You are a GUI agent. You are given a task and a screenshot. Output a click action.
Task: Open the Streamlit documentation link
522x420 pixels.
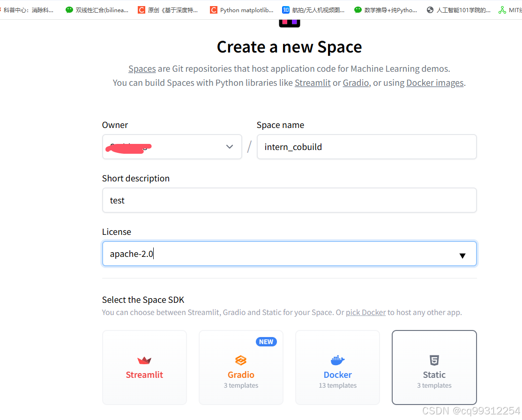[x=313, y=82]
